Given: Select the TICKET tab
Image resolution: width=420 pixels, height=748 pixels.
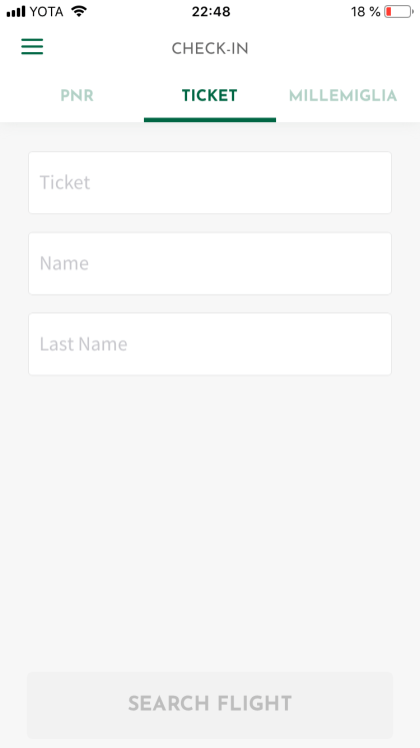Looking at the screenshot, I should [210, 96].
